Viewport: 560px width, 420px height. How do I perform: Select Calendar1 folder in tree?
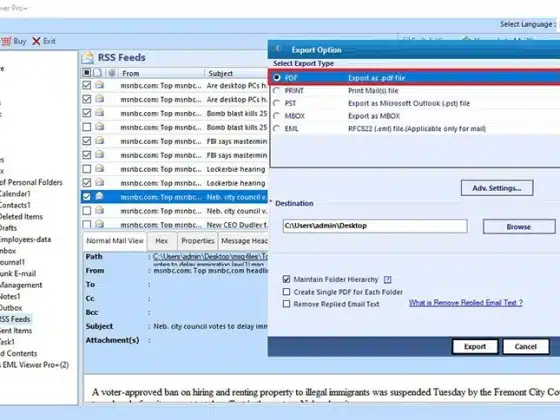pos(15,194)
